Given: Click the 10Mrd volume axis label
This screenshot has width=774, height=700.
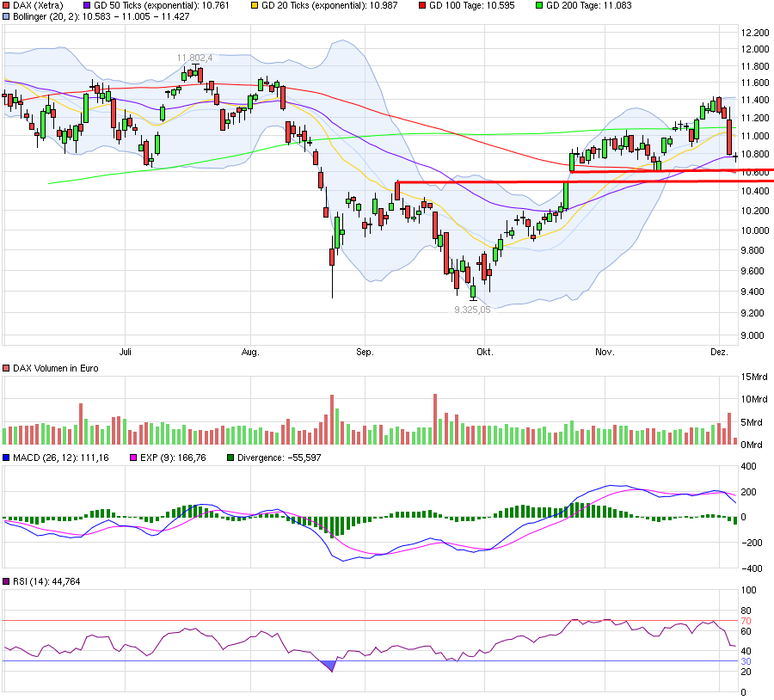Looking at the screenshot, I should pyautogui.click(x=754, y=399).
